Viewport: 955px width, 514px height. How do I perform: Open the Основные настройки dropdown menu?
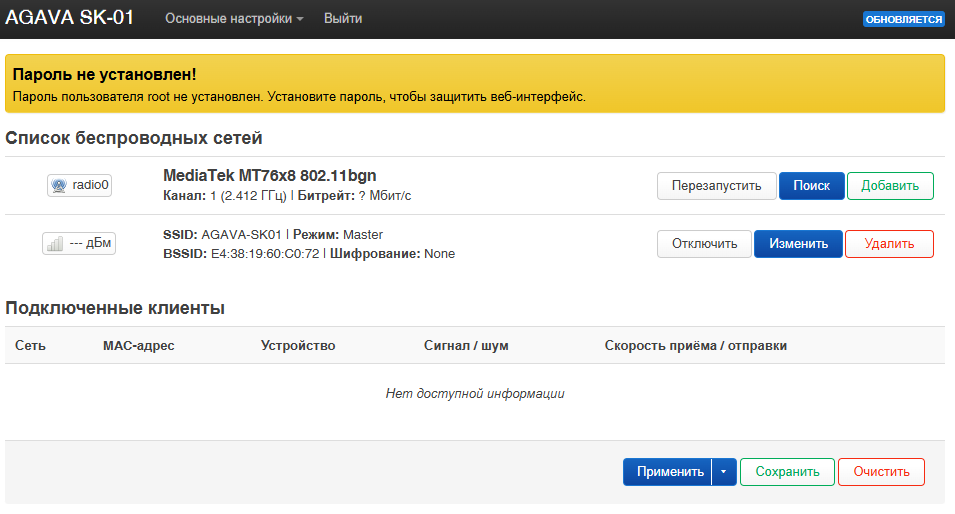coord(234,19)
